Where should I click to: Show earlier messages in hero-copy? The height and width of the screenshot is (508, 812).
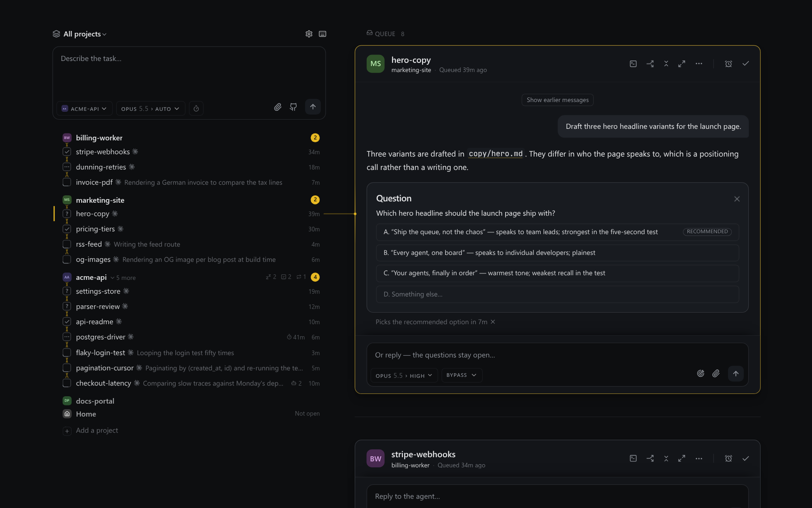tap(557, 100)
